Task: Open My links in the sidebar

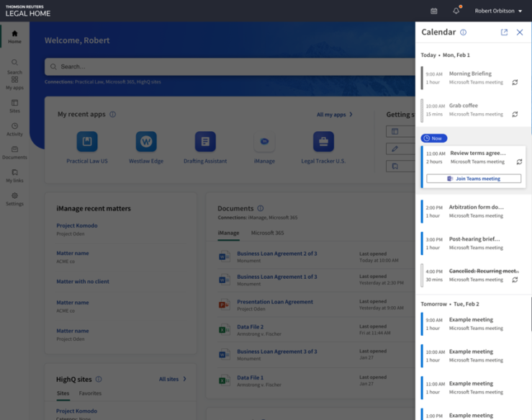Action: [14, 176]
